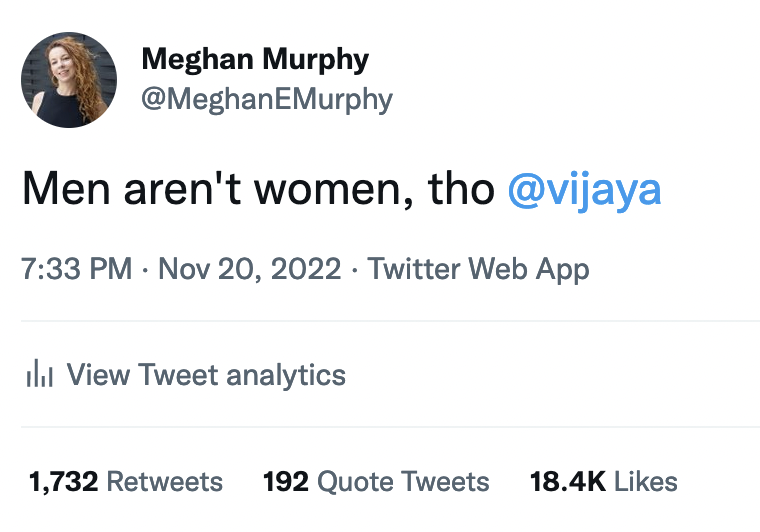
Task: Click the 192 quote tweet count
Action: (285, 482)
